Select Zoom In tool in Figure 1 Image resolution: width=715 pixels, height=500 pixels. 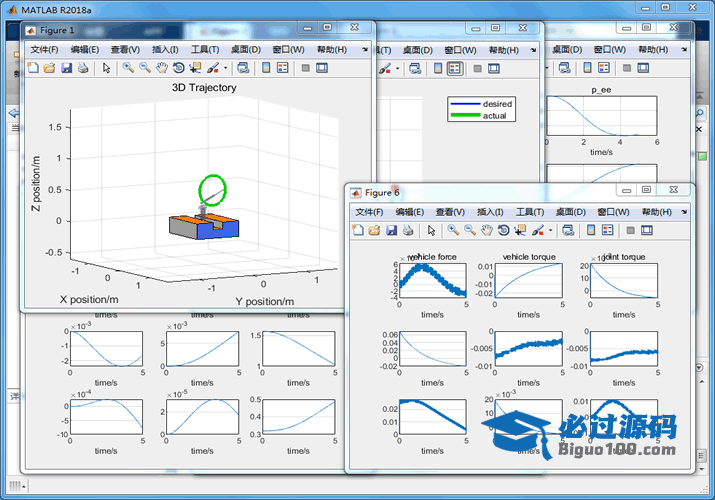(x=128, y=68)
